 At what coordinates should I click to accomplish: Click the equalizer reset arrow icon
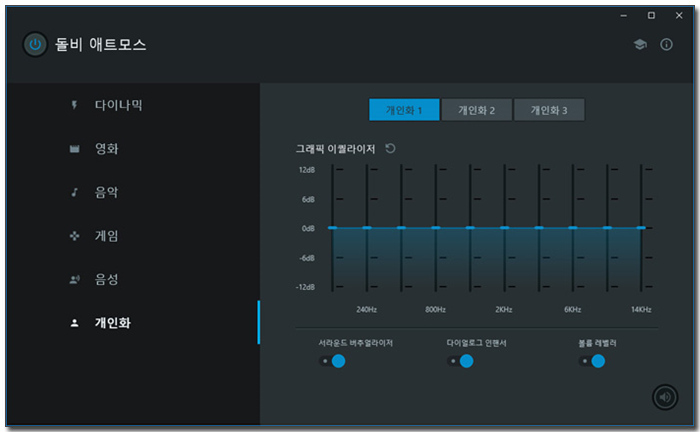coord(391,149)
